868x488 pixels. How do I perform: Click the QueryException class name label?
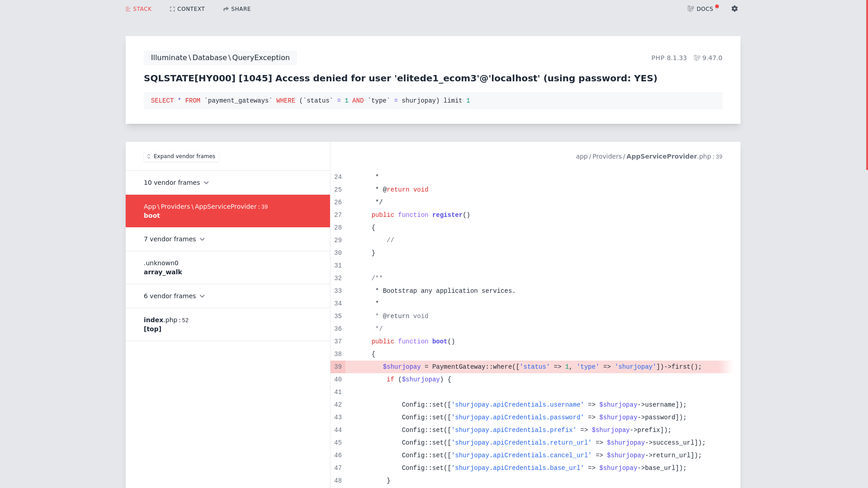pos(220,58)
